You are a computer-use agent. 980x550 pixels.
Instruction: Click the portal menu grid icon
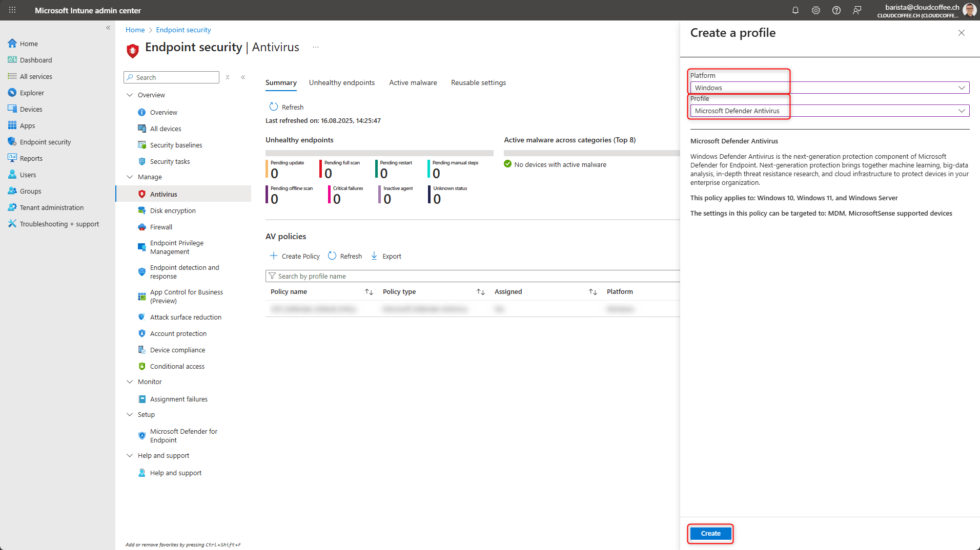(12, 10)
